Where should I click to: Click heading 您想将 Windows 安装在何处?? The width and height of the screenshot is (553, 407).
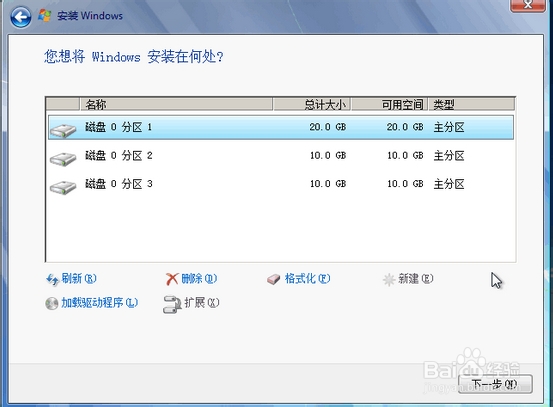point(134,56)
